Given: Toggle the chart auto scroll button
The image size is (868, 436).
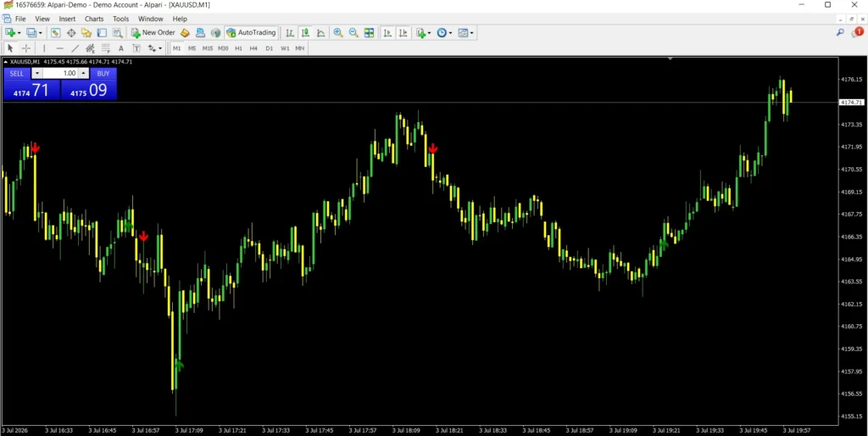Looking at the screenshot, I should tap(387, 33).
